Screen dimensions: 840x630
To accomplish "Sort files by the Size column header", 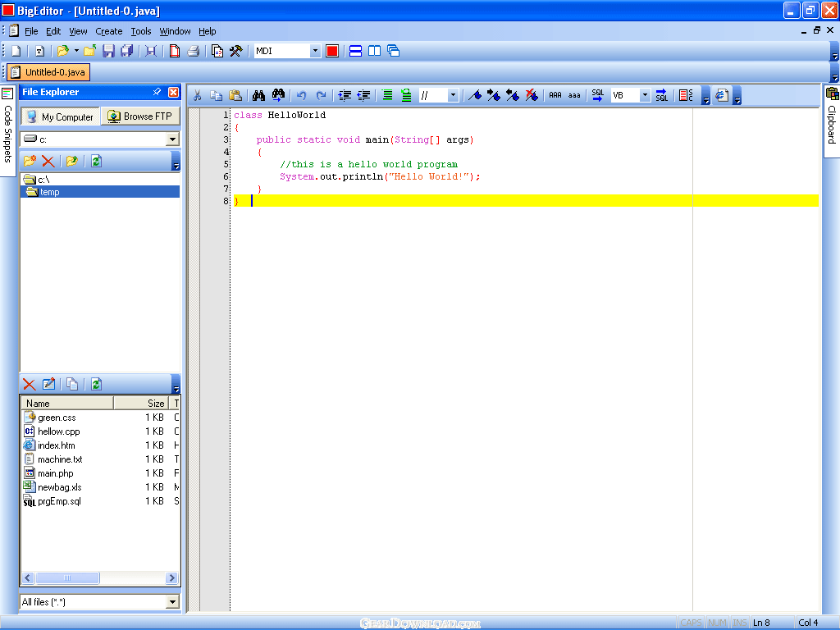I will [141, 403].
